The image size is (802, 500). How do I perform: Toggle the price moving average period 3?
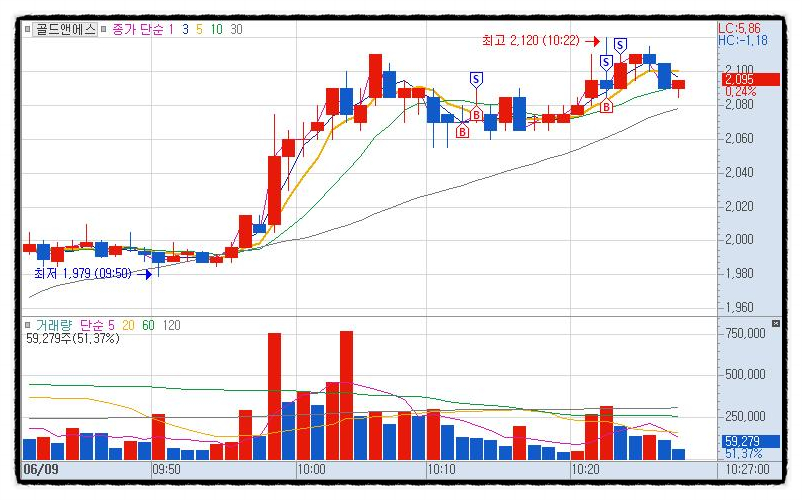click(185, 29)
